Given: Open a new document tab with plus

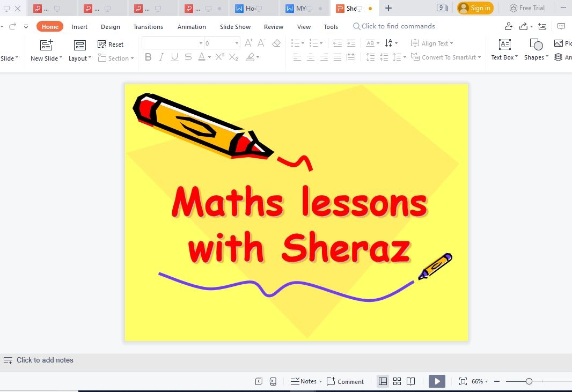Looking at the screenshot, I should 388,8.
